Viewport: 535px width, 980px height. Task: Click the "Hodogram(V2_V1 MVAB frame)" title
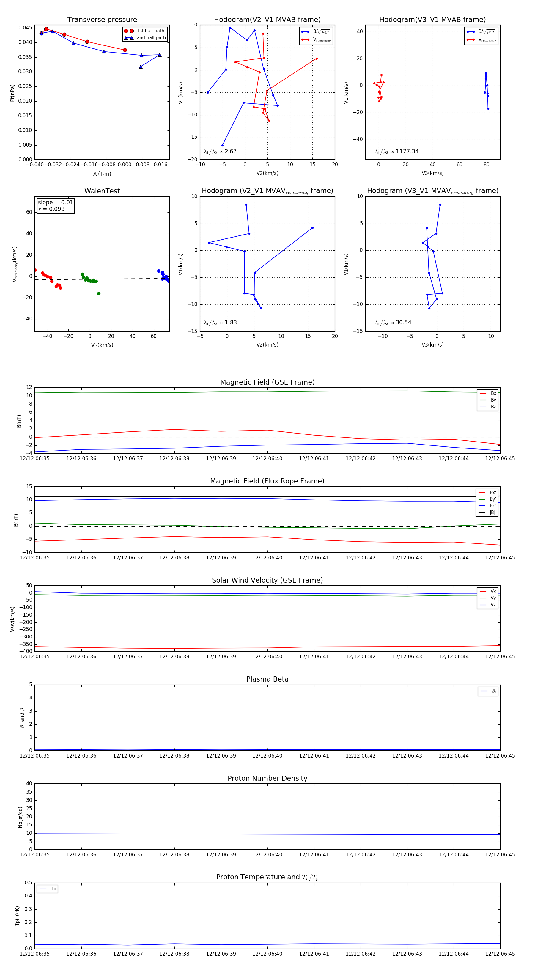point(267,20)
